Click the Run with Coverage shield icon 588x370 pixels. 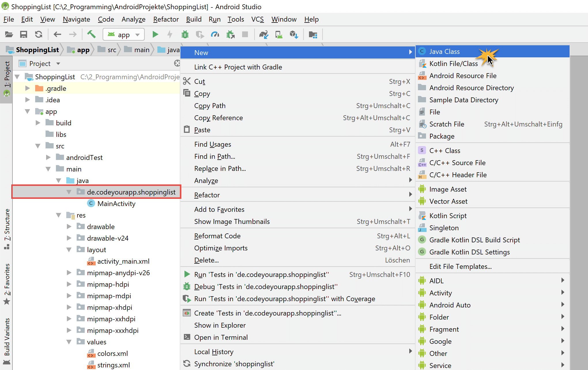click(200, 35)
